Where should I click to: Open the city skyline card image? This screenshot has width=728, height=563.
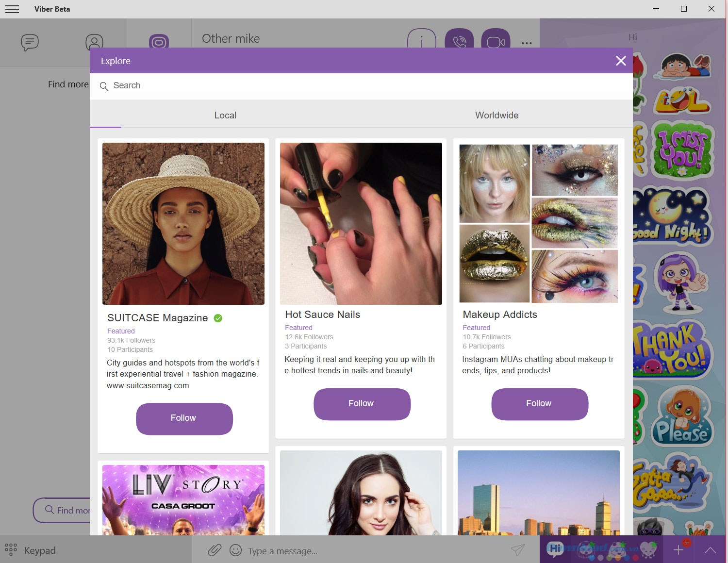(539, 493)
